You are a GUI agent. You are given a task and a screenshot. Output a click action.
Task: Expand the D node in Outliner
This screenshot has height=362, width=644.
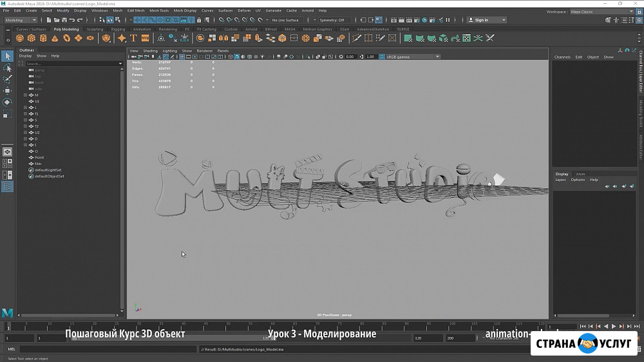[26, 138]
